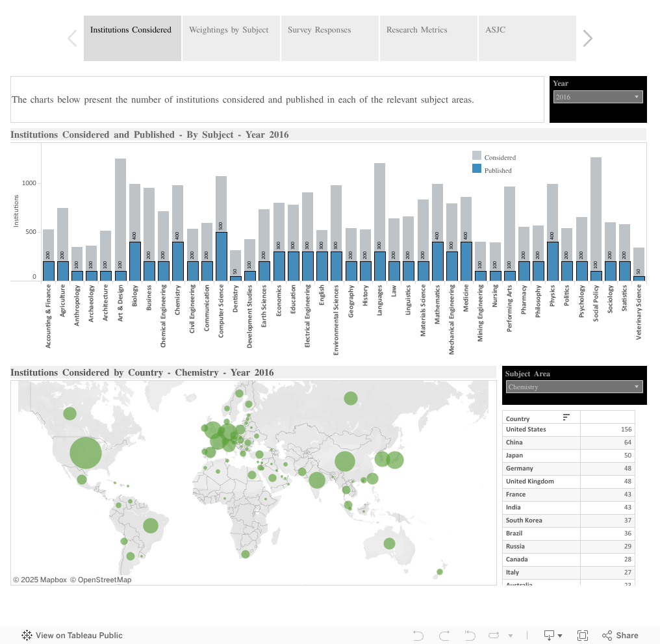Open View on Tableau Public link
The image size is (660, 644).
point(72,636)
